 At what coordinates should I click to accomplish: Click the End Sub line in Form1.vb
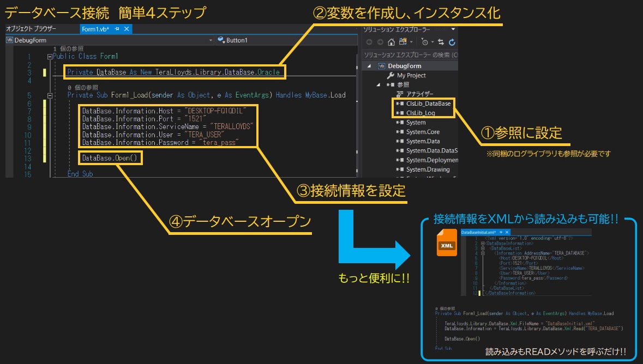(80, 174)
